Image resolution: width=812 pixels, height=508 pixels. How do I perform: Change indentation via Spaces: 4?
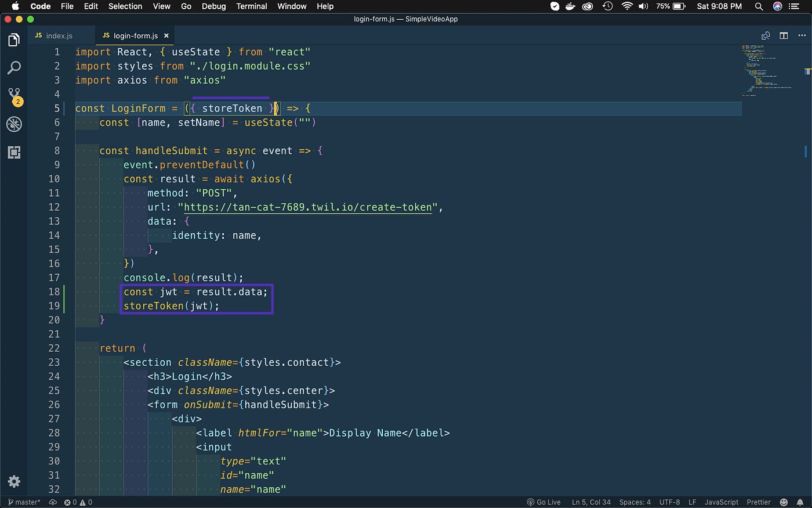tap(635, 502)
